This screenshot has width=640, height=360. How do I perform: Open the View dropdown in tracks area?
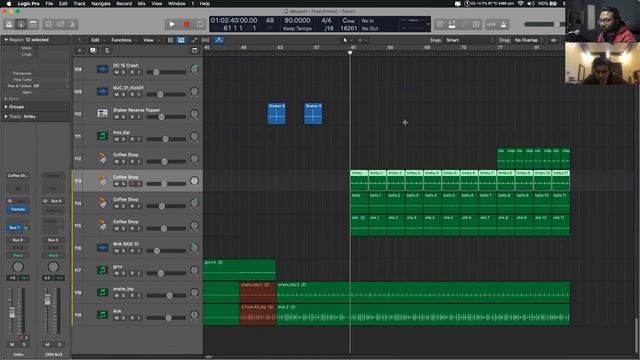click(x=150, y=40)
